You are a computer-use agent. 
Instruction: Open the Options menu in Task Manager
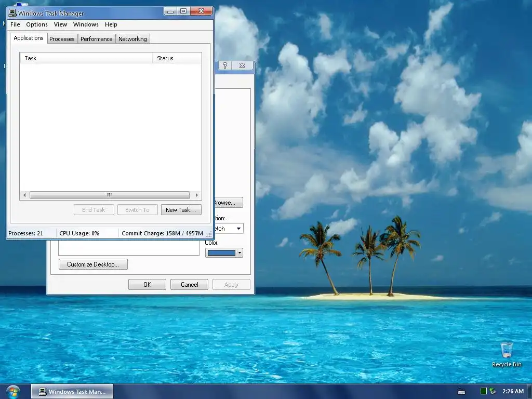coord(37,24)
